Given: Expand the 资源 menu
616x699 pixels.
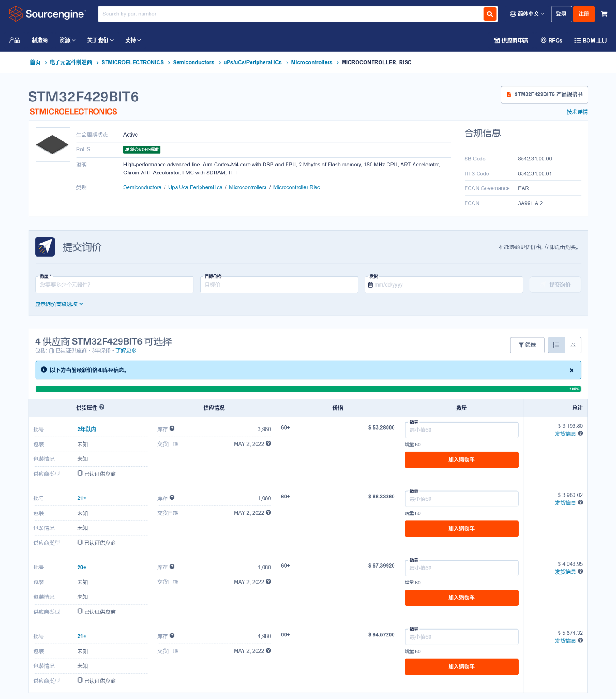Looking at the screenshot, I should 67,40.
